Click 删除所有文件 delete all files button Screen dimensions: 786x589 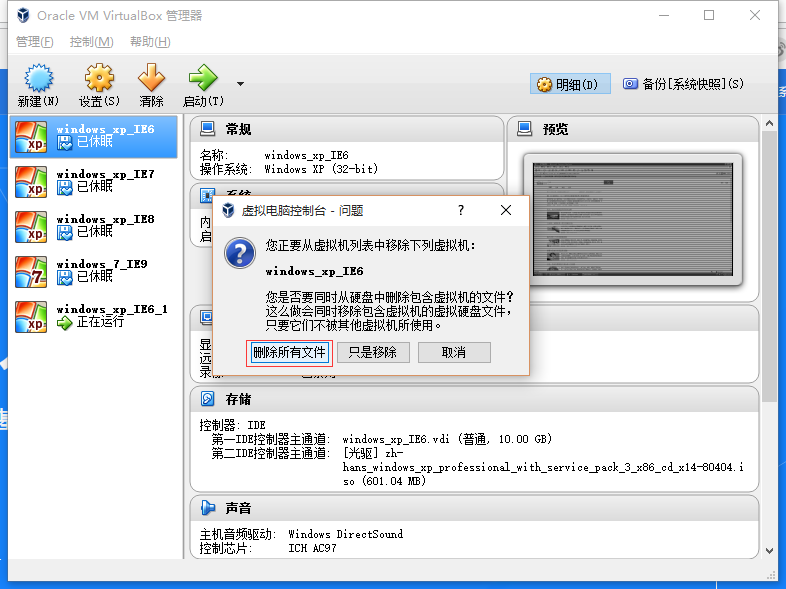pos(289,352)
